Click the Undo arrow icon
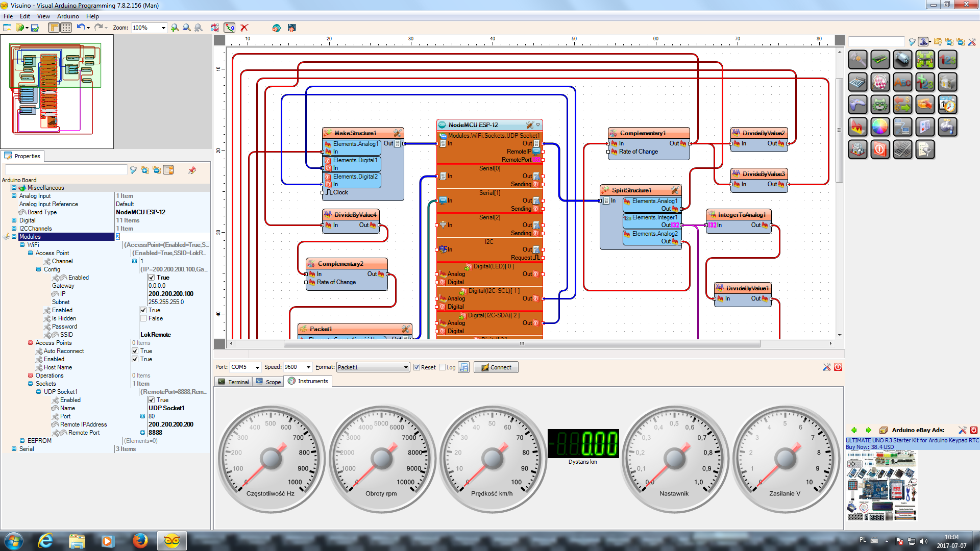Viewport: 980px width, 551px height. pos(81,27)
